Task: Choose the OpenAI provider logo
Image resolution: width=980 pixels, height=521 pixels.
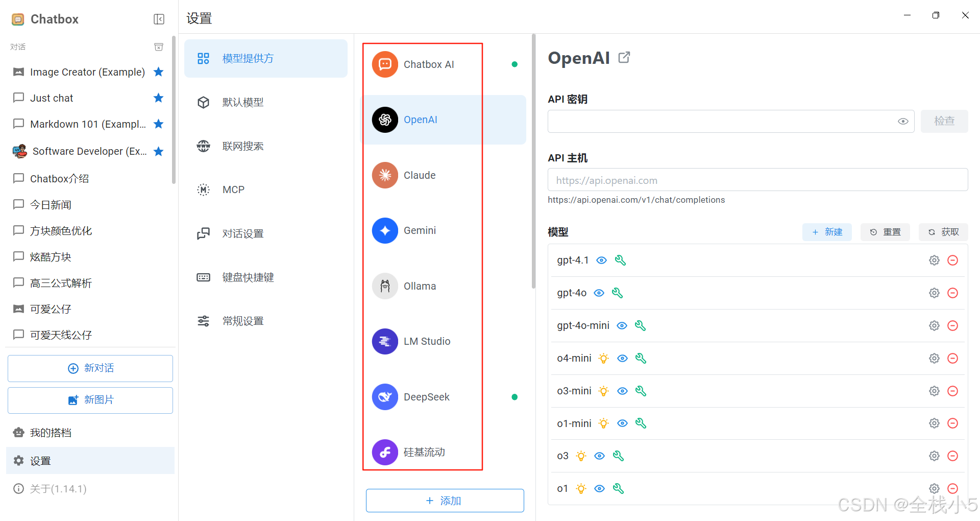Action: pos(385,120)
